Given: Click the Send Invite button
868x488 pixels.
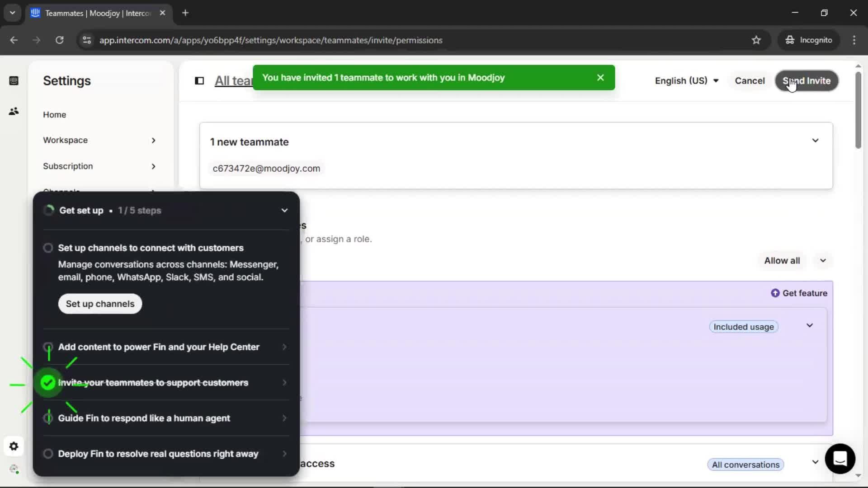Looking at the screenshot, I should point(807,81).
